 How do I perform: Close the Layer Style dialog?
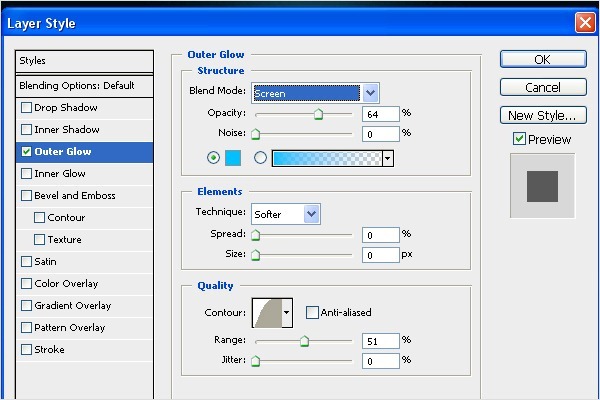pos(585,22)
